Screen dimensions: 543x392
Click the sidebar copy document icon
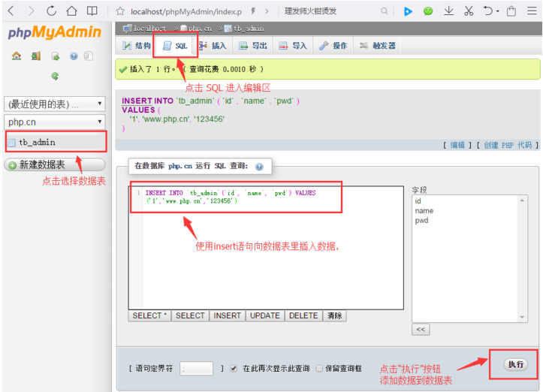pyautogui.click(x=89, y=56)
